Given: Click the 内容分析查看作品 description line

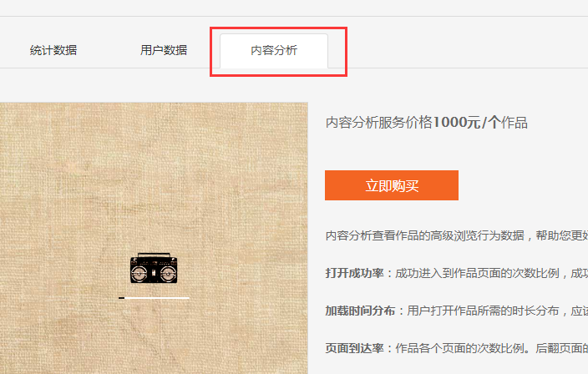Looking at the screenshot, I should [456, 235].
